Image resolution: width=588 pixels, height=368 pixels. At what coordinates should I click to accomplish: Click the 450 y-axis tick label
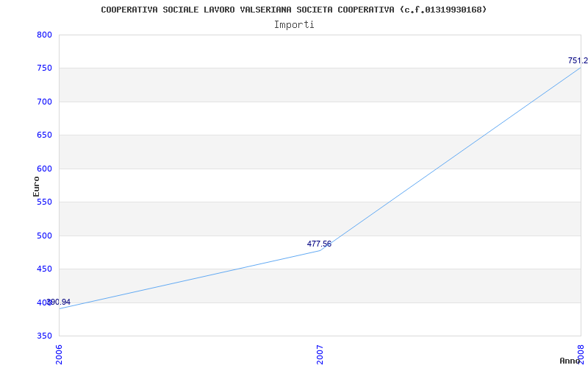click(x=44, y=269)
